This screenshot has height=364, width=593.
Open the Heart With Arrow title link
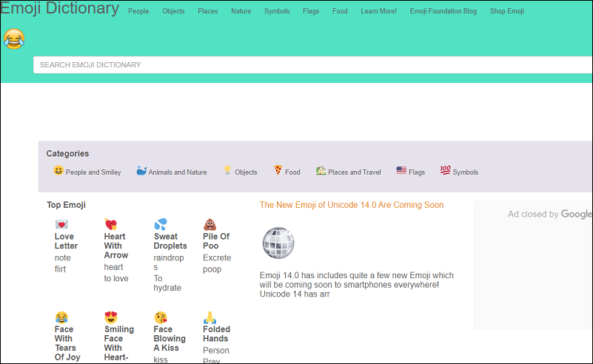(x=115, y=246)
